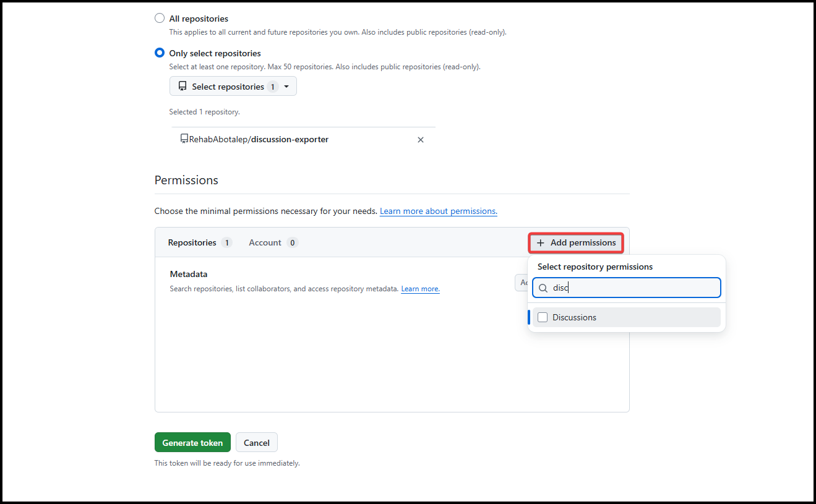Click the Account tab count badge

(292, 243)
